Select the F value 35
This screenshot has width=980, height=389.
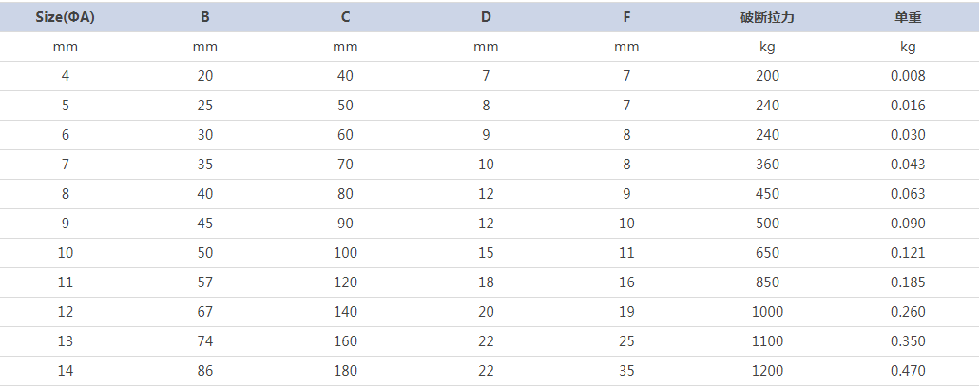pyautogui.click(x=626, y=370)
